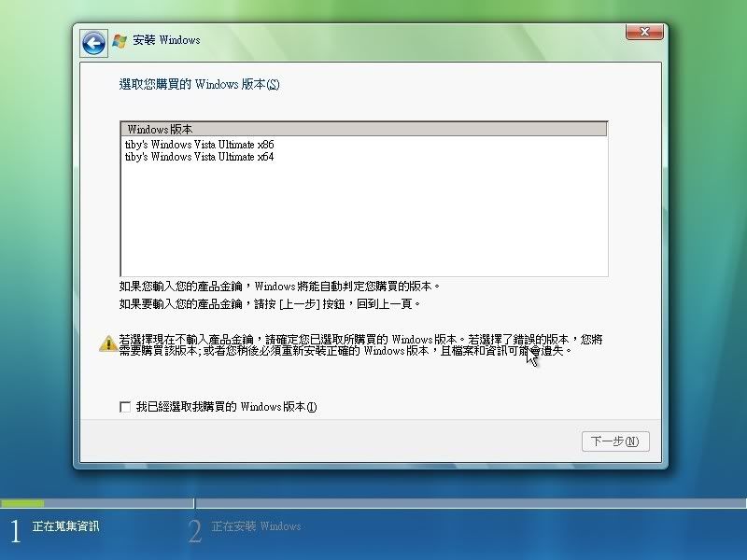Click the Windows flag icon beside 安裝 Windows
This screenshot has width=747, height=560.
(120, 41)
